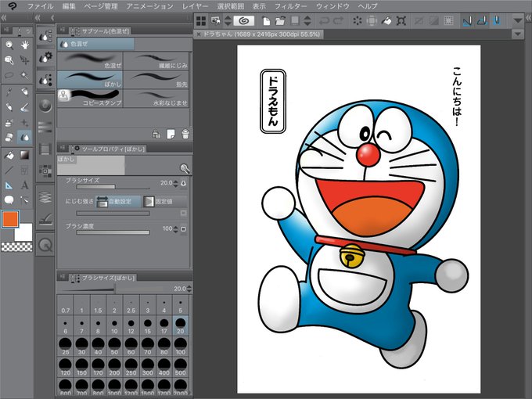Choose the コピースタンプ sub tool
Viewport: 532px width, 399px height.
(x=90, y=99)
